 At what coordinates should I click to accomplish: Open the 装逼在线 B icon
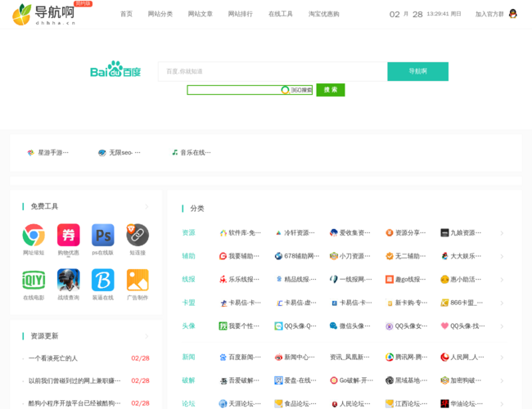[x=103, y=280]
